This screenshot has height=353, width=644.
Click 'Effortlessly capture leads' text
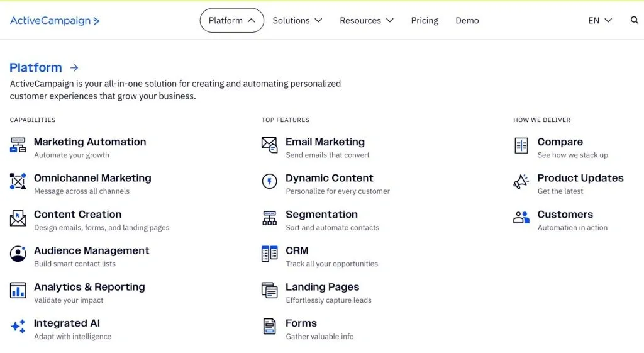[x=328, y=300]
